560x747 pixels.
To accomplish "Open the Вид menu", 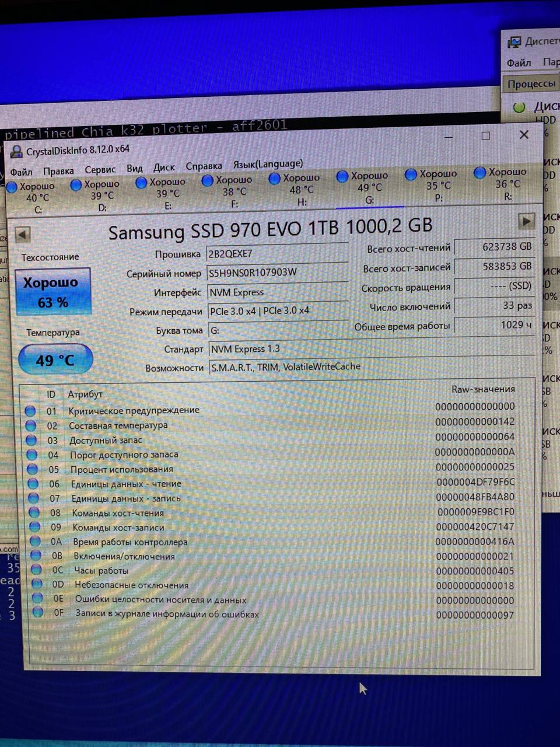I will [x=135, y=168].
